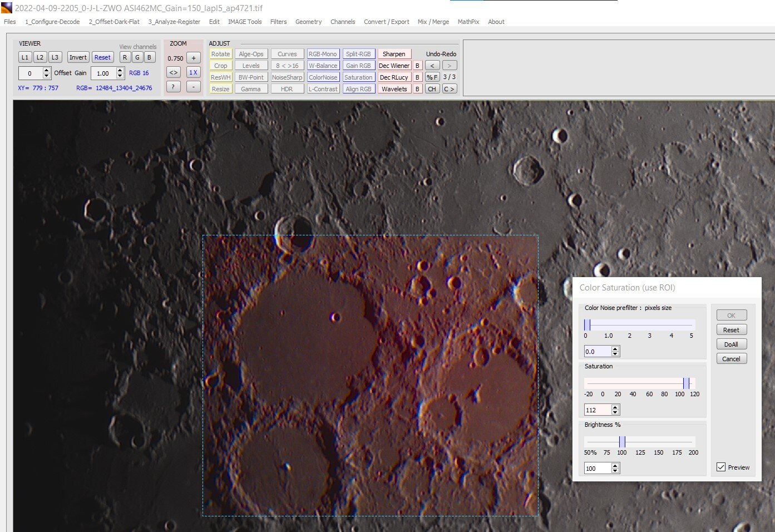Open the W-Balance tool
The height and width of the screenshot is (532, 775).
(323, 66)
